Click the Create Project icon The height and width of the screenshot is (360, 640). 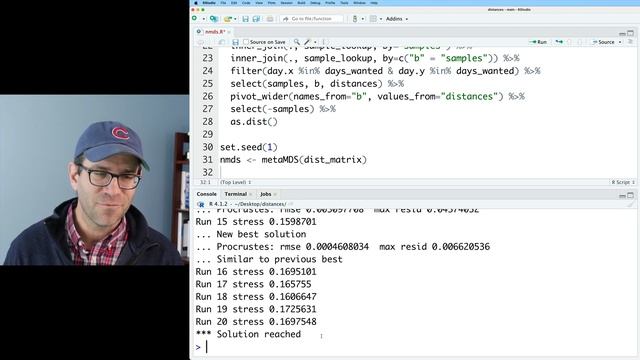(x=213, y=19)
